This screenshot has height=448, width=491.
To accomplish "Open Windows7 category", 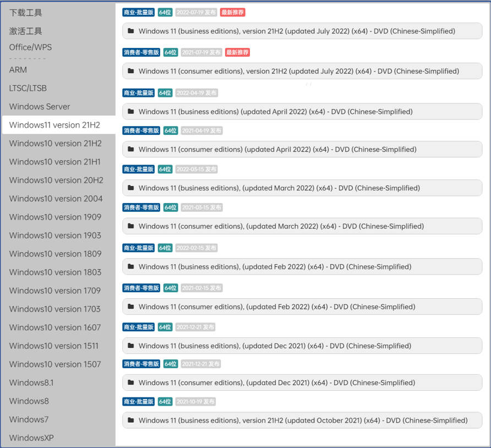I will [29, 419].
